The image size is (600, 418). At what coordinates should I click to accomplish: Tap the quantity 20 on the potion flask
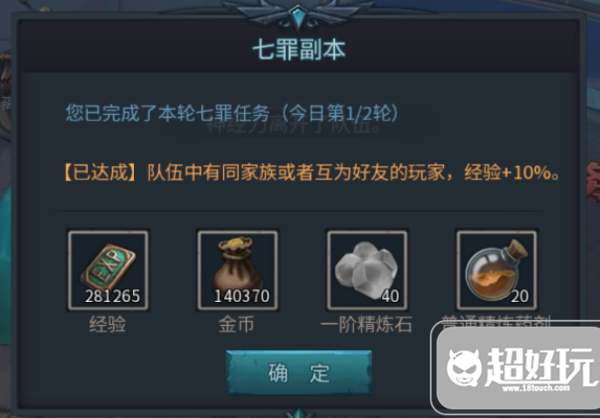[520, 296]
